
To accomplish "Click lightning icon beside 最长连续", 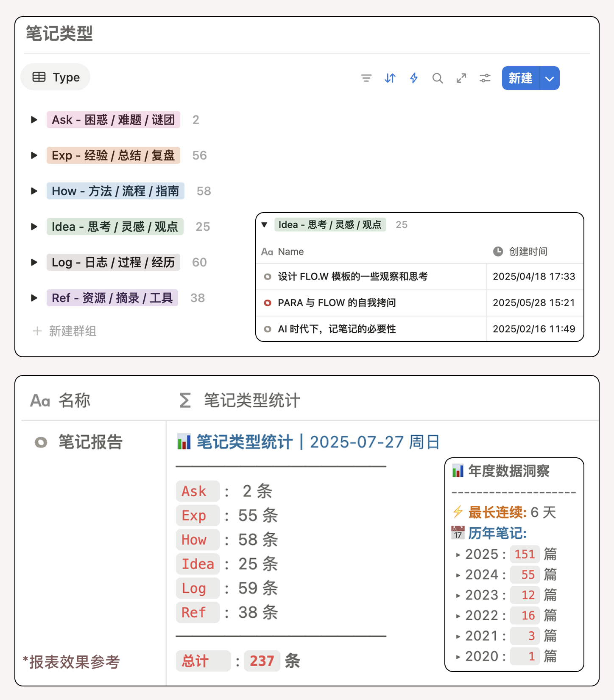I will [458, 512].
